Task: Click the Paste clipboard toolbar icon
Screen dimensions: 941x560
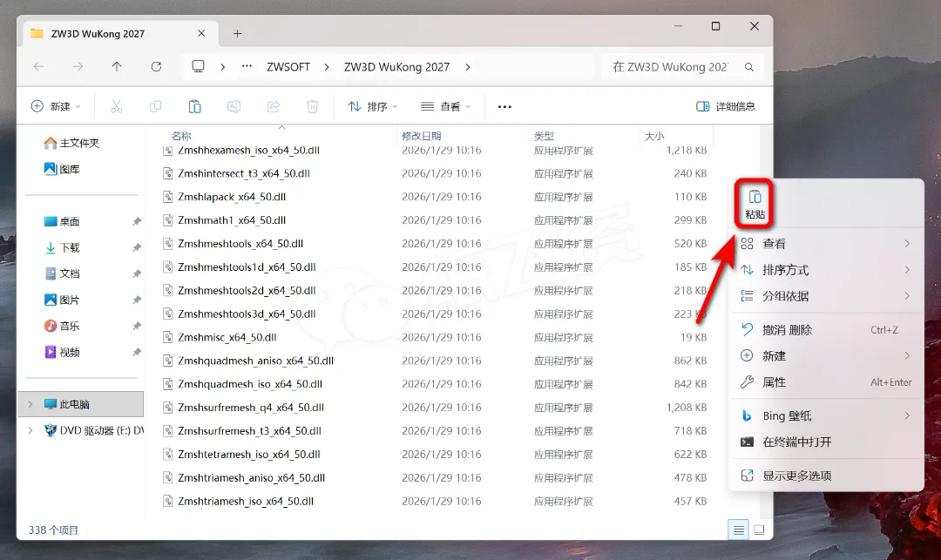Action: pos(194,107)
